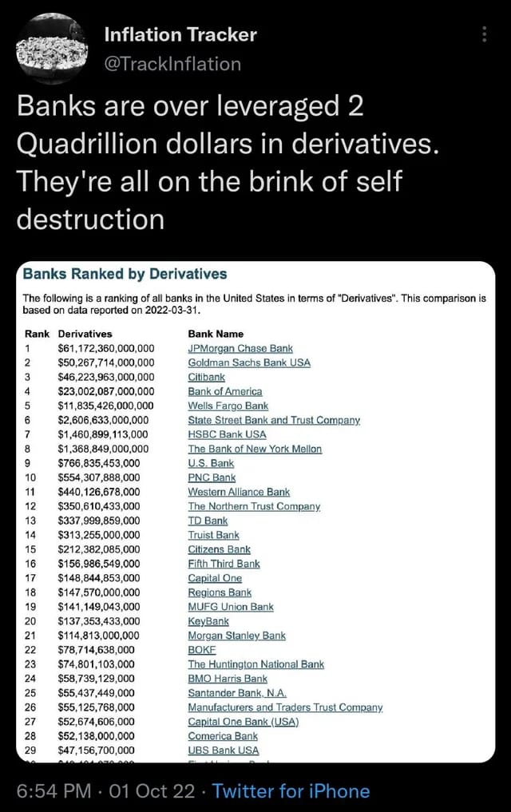511x812 pixels.
Task: Open the Twitter for iPhone source link
Action: click(x=291, y=791)
